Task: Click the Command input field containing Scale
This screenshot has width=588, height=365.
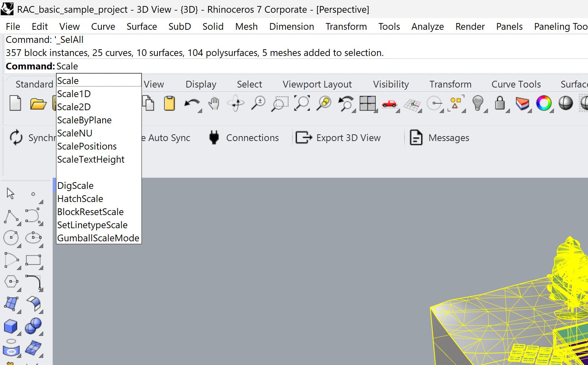Action: point(322,66)
